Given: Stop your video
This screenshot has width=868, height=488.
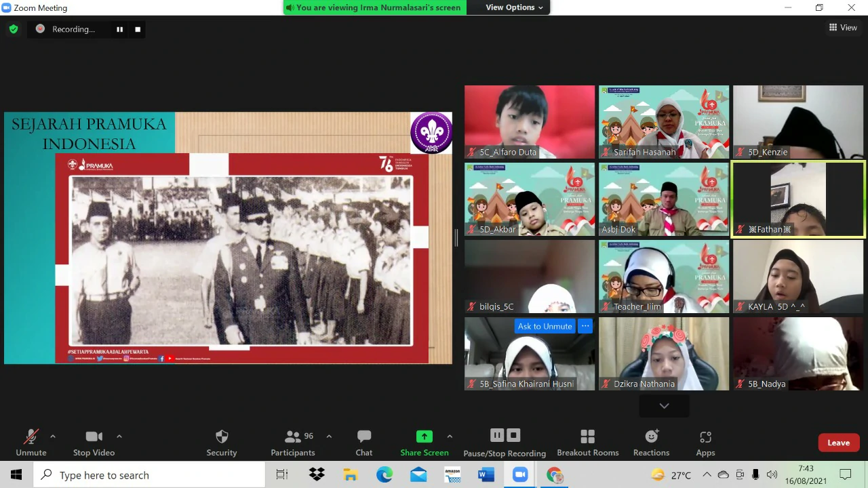Looking at the screenshot, I should tap(94, 442).
